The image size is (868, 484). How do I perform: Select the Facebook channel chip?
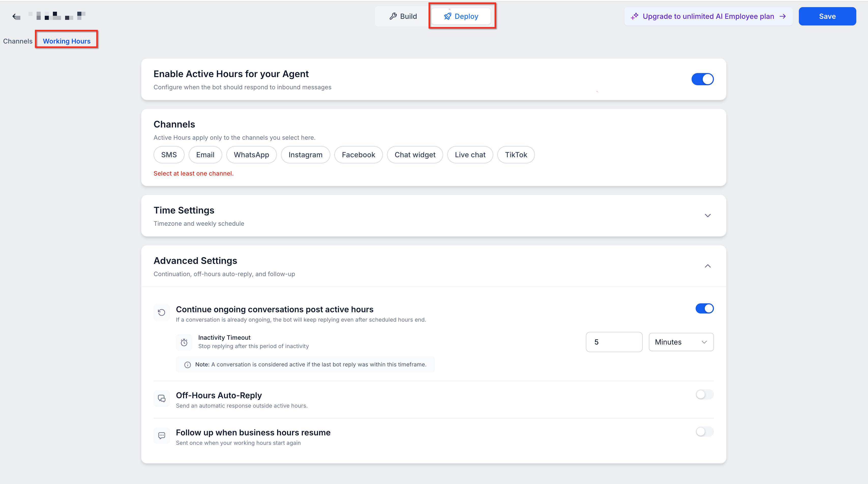(x=358, y=155)
